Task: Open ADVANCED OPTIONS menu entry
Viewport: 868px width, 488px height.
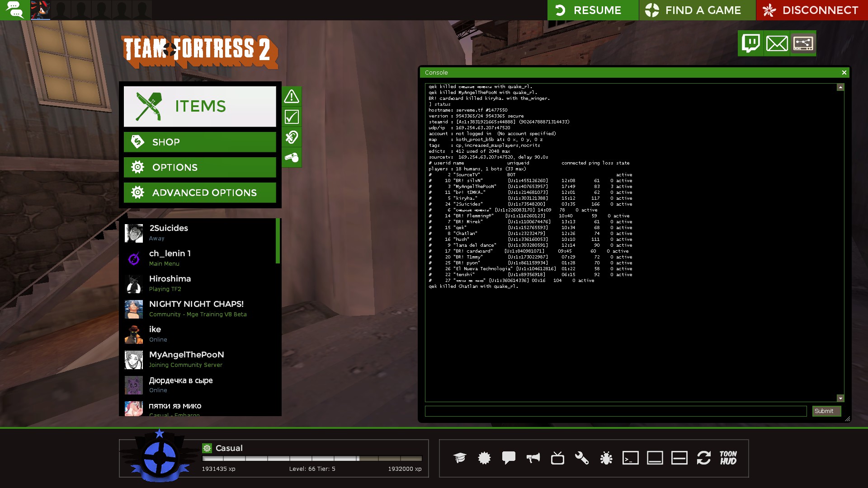Action: pyautogui.click(x=200, y=193)
